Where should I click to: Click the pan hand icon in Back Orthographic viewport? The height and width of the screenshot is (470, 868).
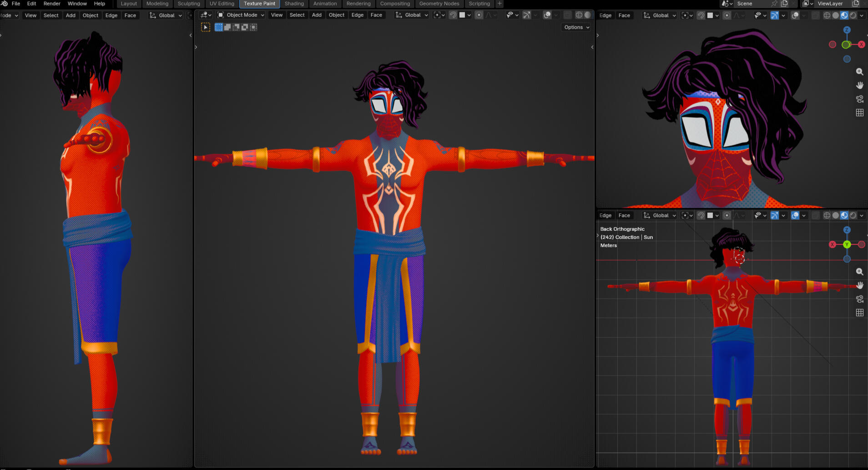point(859,285)
